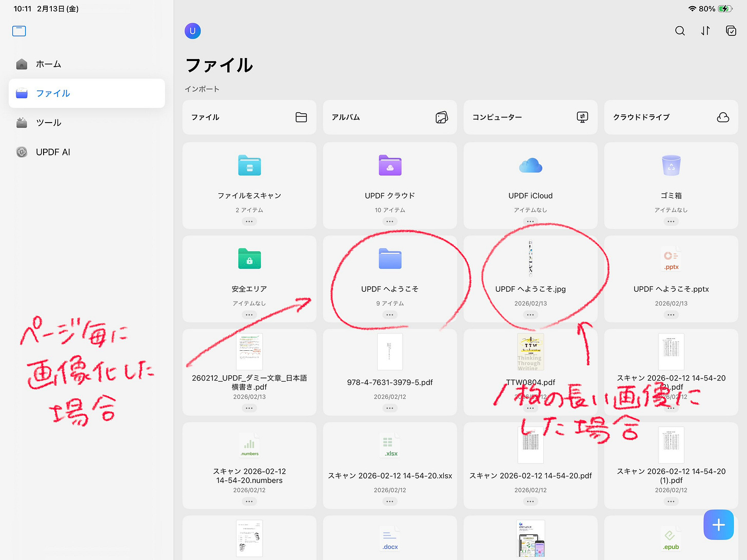
Task: Open more options for ゴミ箱
Action: pos(671,221)
